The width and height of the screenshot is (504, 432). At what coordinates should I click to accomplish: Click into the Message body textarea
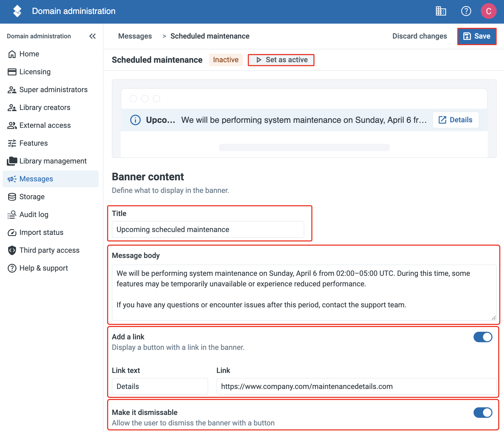pyautogui.click(x=304, y=292)
